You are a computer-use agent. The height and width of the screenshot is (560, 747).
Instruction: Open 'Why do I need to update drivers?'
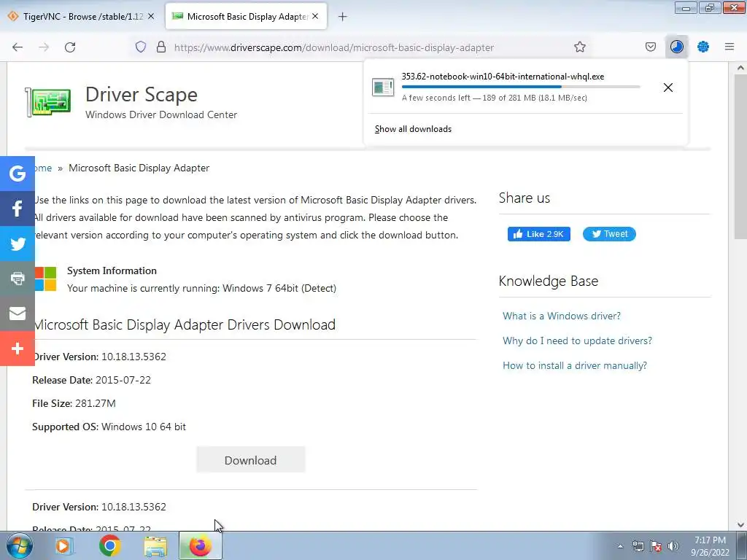tap(578, 341)
